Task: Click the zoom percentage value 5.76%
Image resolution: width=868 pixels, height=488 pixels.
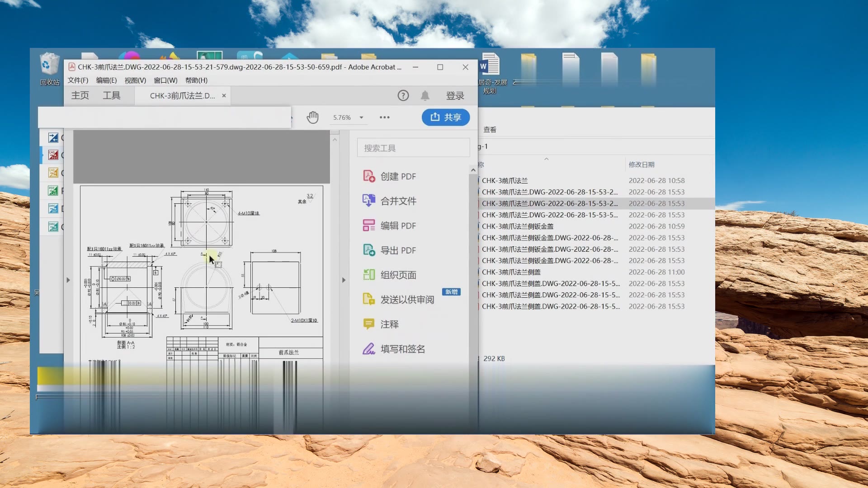Action: pyautogui.click(x=342, y=117)
